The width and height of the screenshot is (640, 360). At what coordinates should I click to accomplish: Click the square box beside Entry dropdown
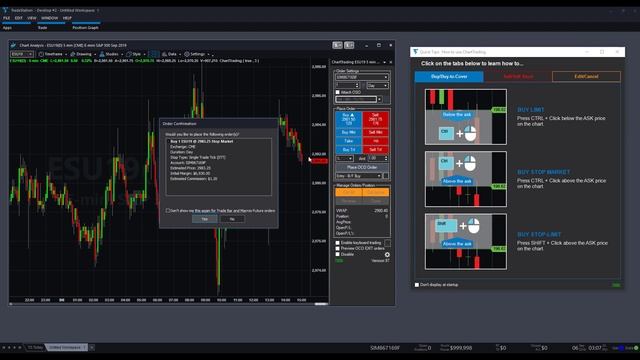(x=386, y=176)
